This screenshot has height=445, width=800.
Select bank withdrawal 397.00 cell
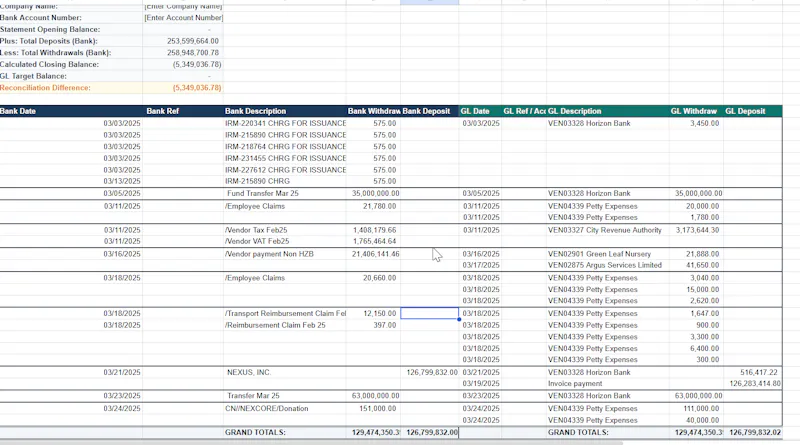[x=373, y=325]
